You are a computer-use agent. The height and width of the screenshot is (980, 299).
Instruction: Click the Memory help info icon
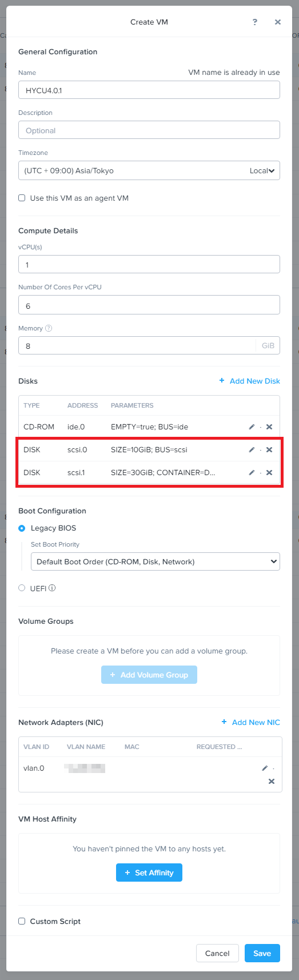click(x=49, y=328)
